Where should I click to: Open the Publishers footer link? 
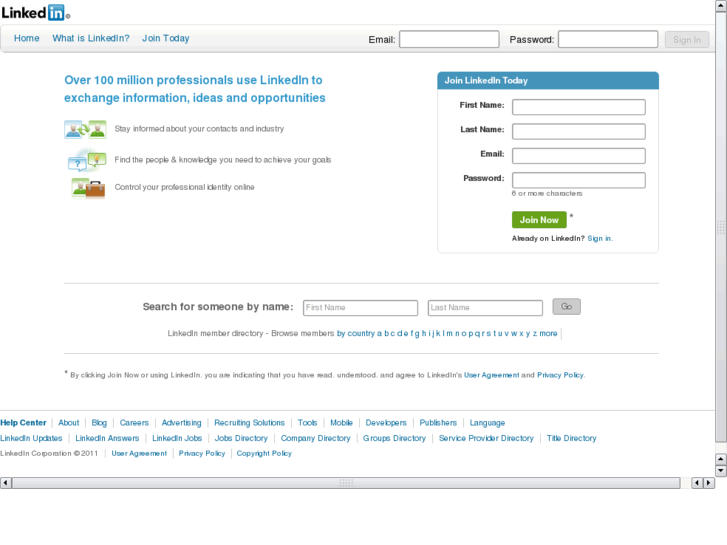pyautogui.click(x=438, y=423)
